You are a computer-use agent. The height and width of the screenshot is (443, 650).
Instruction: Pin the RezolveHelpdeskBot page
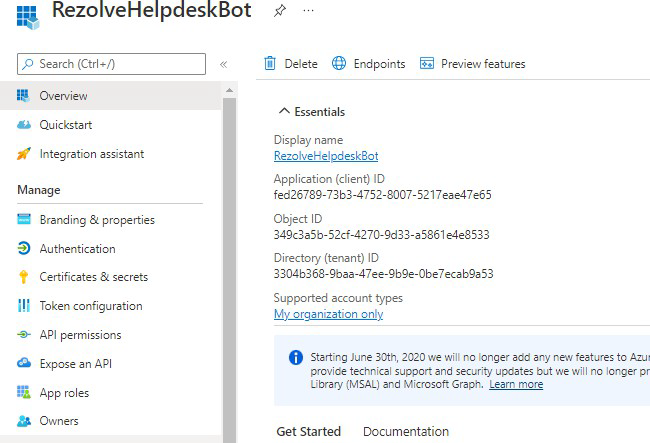pos(280,10)
